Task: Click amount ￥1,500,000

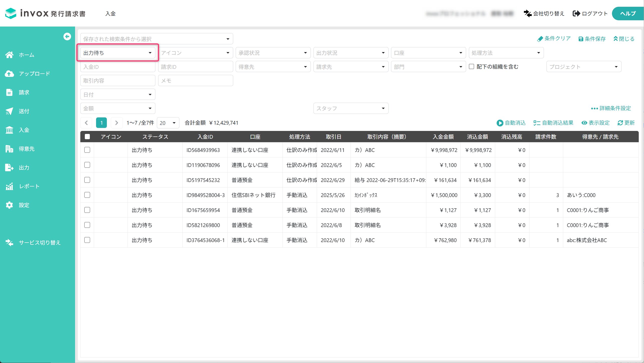Action: pyautogui.click(x=444, y=195)
